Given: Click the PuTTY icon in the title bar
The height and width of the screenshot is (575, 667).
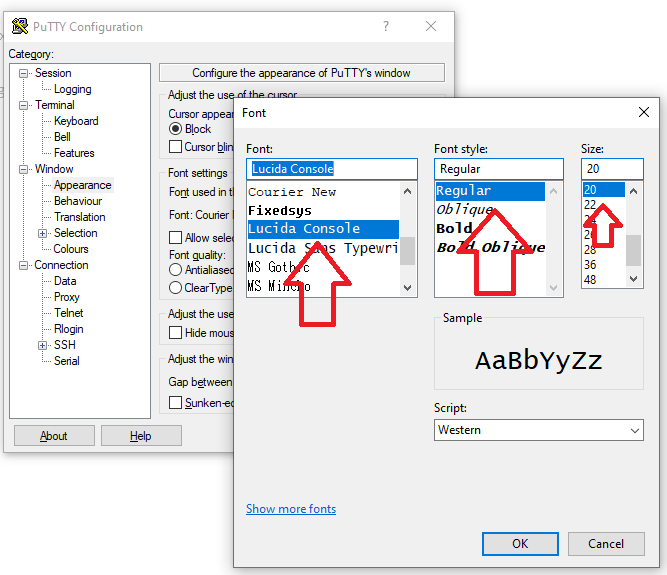Looking at the screenshot, I should click(x=19, y=27).
